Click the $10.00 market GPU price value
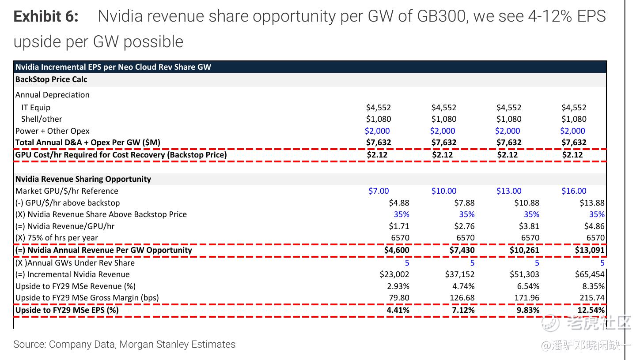The image size is (644, 360). point(444,191)
